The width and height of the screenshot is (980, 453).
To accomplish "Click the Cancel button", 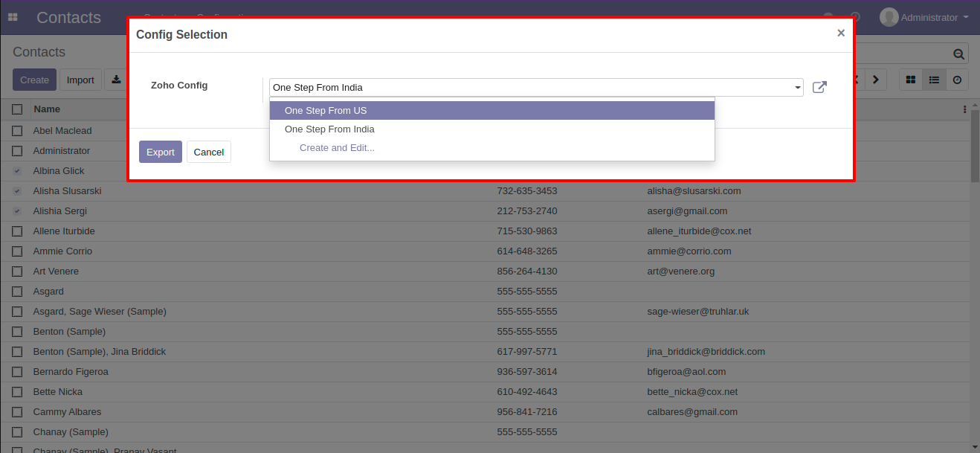I will click(209, 152).
